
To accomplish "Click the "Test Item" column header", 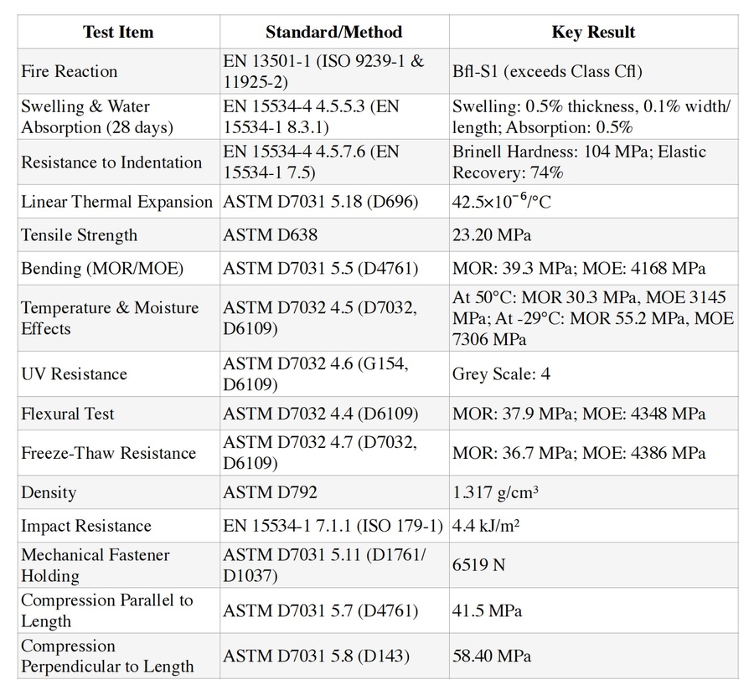I will click(118, 33).
